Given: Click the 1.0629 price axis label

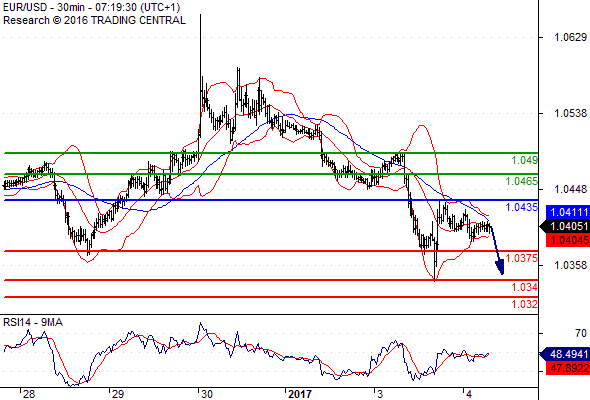Looking at the screenshot, I should click(x=570, y=37).
